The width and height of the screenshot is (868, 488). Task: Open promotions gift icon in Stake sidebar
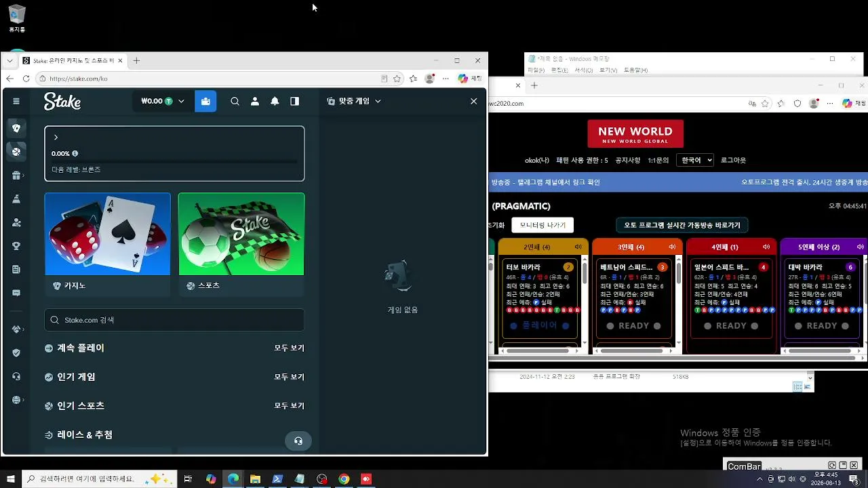click(16, 176)
